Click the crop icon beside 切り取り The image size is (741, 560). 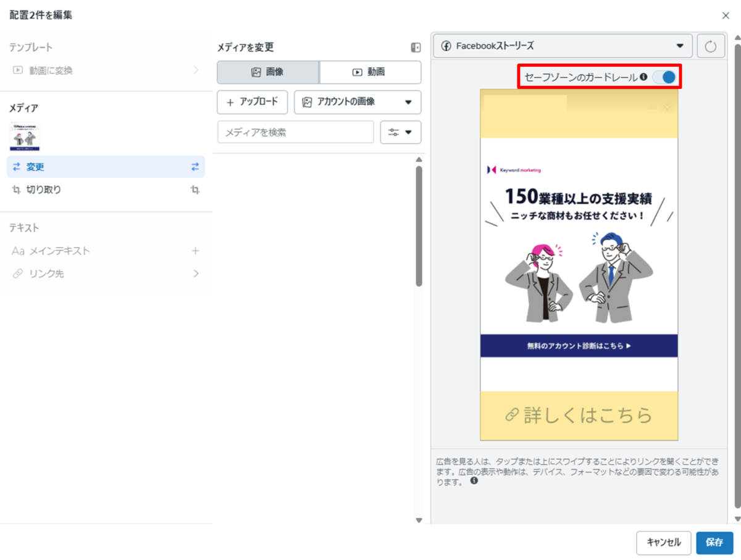click(195, 190)
